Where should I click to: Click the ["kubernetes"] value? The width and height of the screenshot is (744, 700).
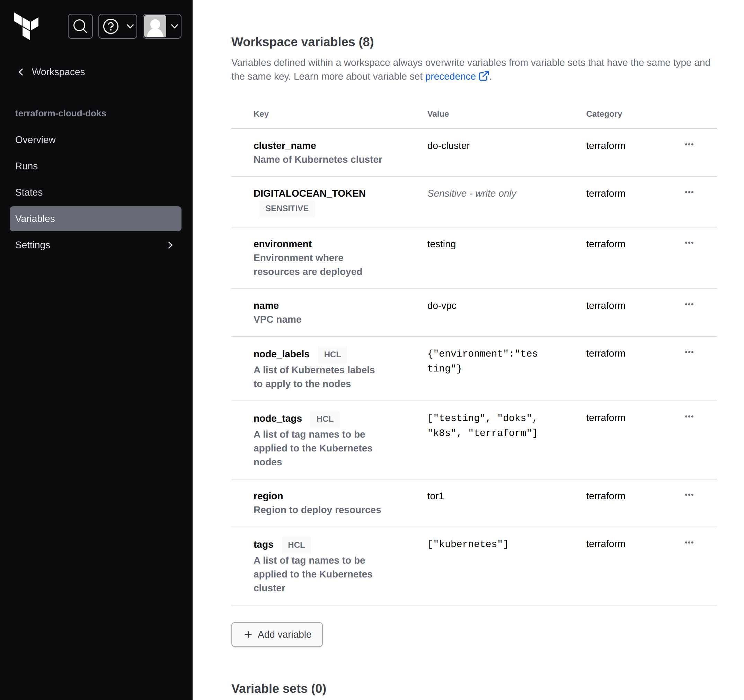468,544
